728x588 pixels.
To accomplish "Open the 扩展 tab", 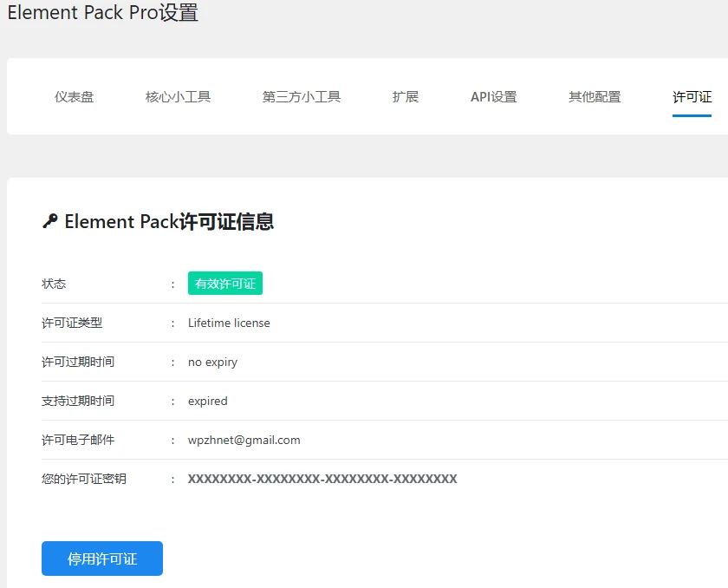I will tap(405, 96).
